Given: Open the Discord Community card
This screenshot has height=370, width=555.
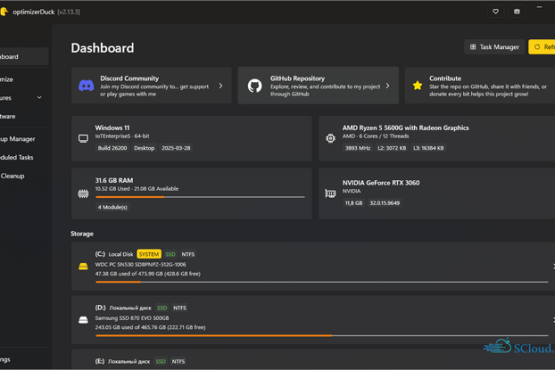Looking at the screenshot, I should point(151,85).
